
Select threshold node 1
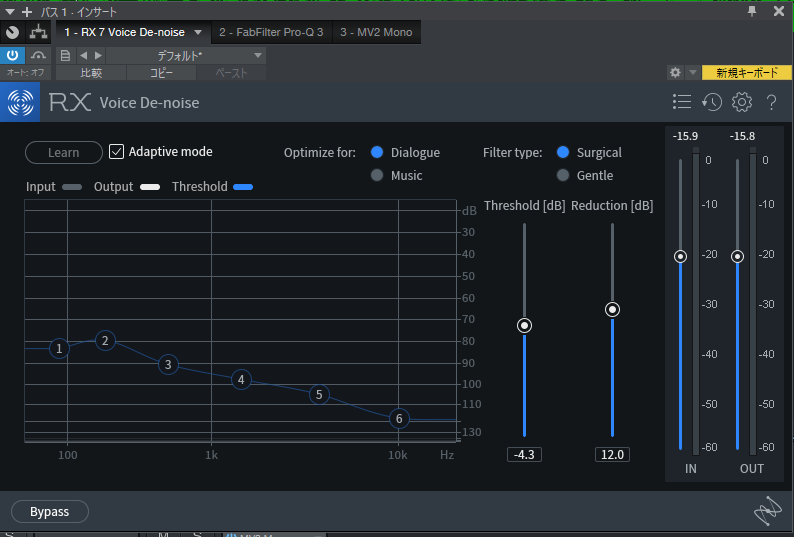[59, 349]
